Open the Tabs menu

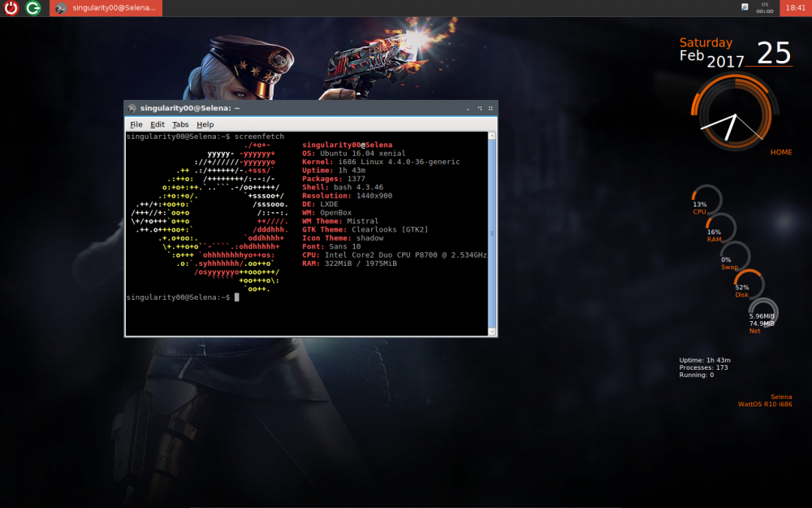pos(180,124)
